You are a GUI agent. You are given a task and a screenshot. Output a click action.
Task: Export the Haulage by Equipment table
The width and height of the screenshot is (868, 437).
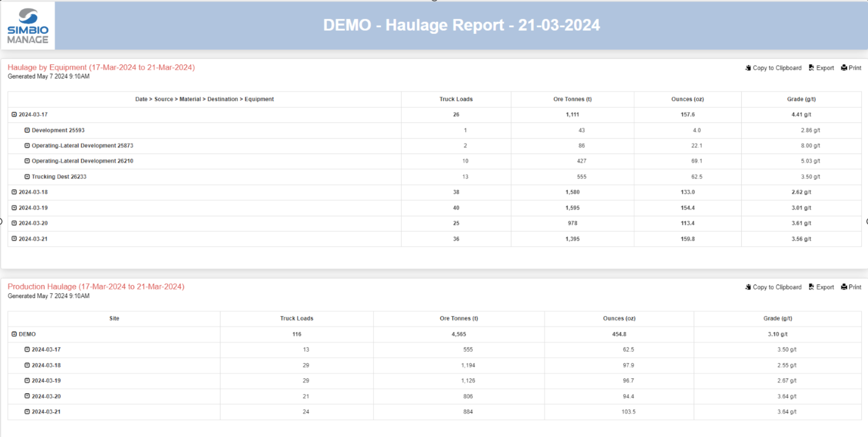click(x=821, y=68)
